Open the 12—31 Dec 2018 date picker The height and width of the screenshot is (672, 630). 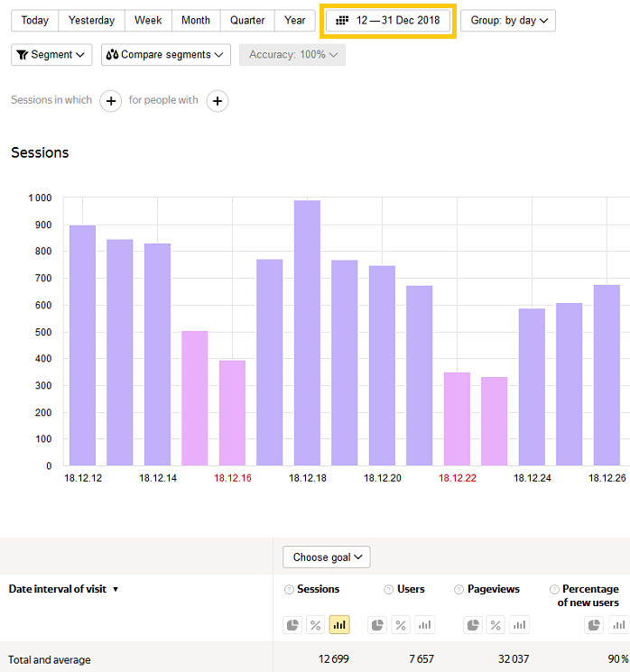coord(388,21)
